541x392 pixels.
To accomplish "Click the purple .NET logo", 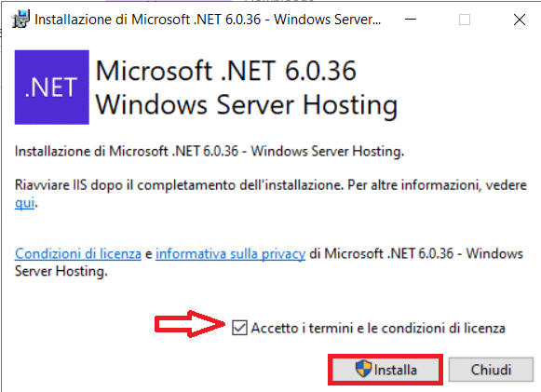I will point(52,87).
